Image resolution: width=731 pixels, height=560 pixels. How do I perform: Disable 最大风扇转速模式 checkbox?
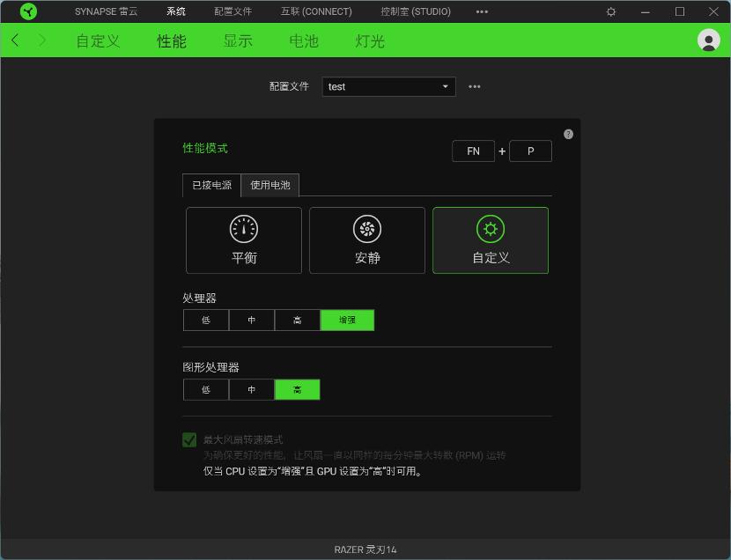tap(189, 439)
